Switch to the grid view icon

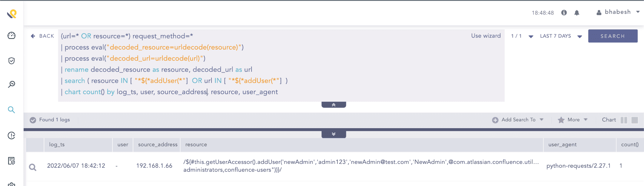(635, 120)
